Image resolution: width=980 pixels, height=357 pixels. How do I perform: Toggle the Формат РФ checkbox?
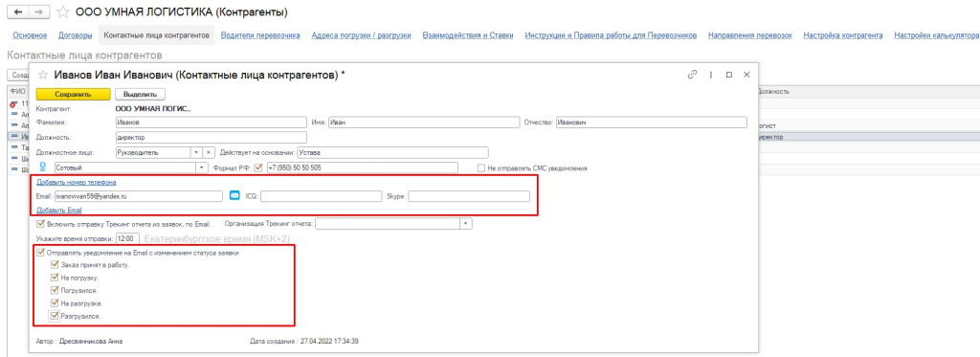pos(257,167)
